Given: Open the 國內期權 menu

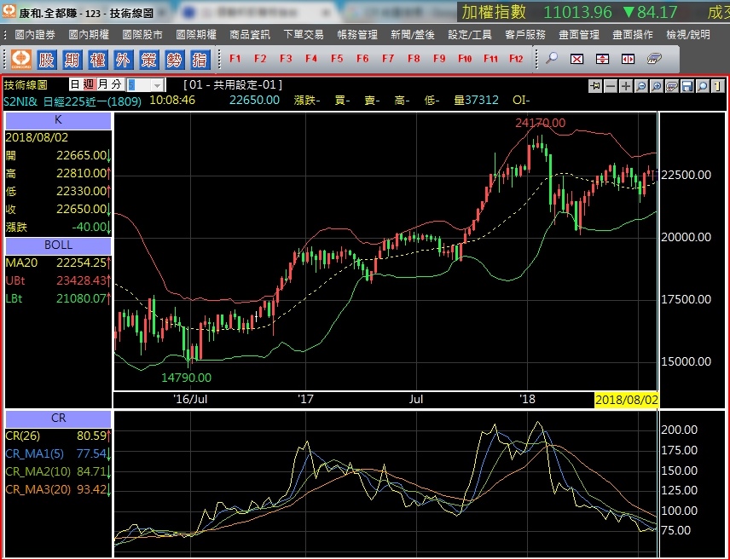Looking at the screenshot, I should pyautogui.click(x=89, y=34).
